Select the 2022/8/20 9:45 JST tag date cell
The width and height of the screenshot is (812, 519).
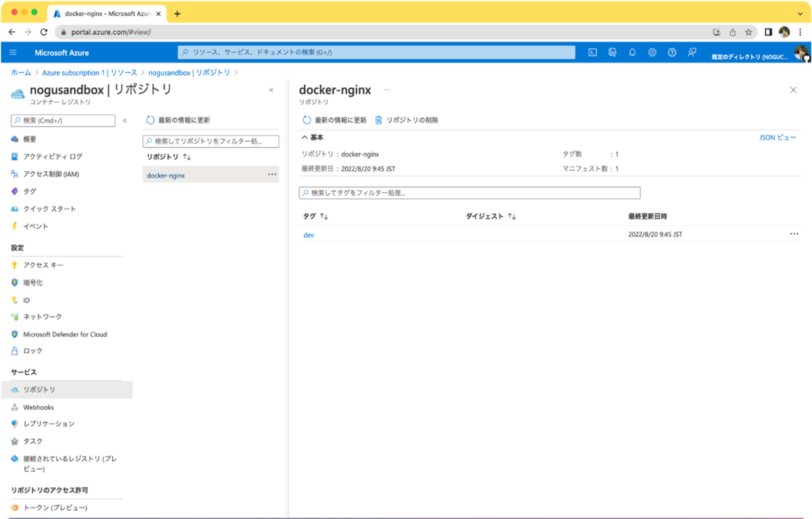pyautogui.click(x=655, y=235)
